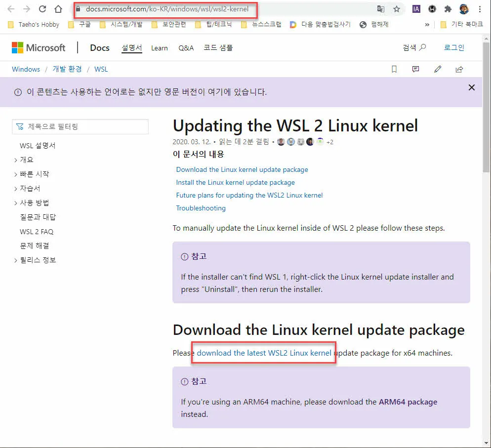Open the browser home page icon
This screenshot has width=491, height=448.
58,9
